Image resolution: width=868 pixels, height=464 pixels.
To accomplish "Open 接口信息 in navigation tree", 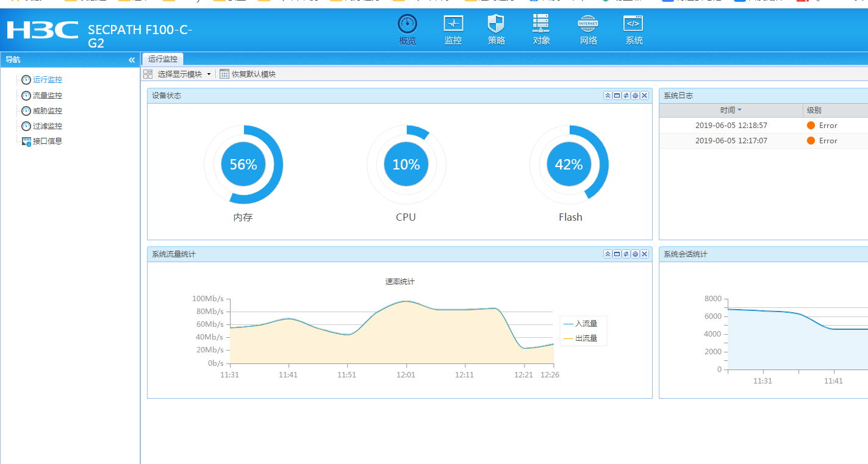I will pyautogui.click(x=47, y=141).
